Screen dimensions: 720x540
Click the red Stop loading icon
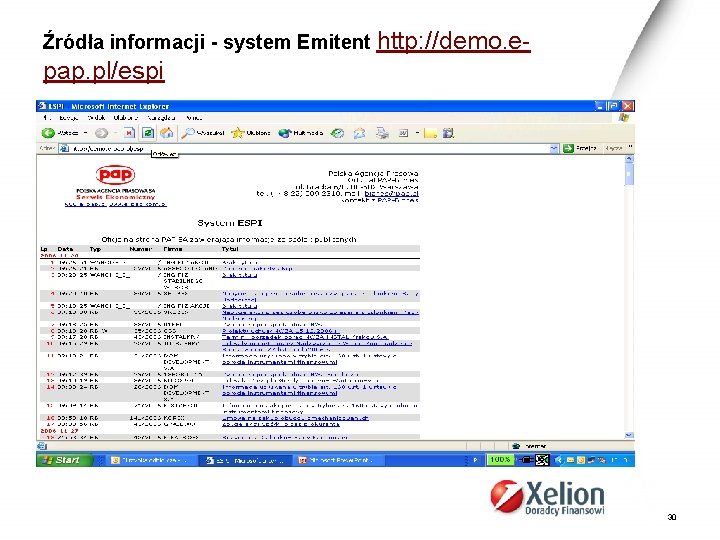[x=129, y=133]
